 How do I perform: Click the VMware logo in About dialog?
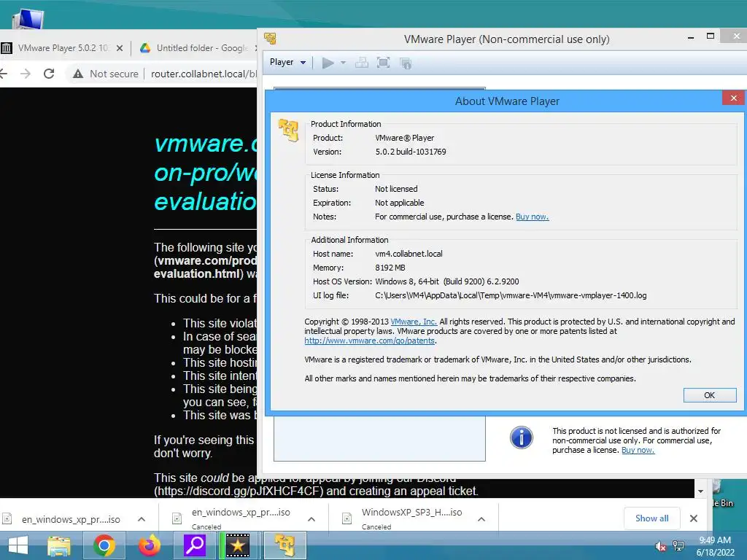[x=289, y=130]
